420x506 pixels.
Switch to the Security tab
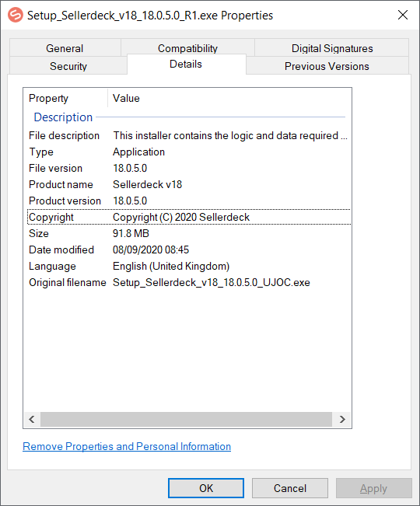[x=68, y=66]
